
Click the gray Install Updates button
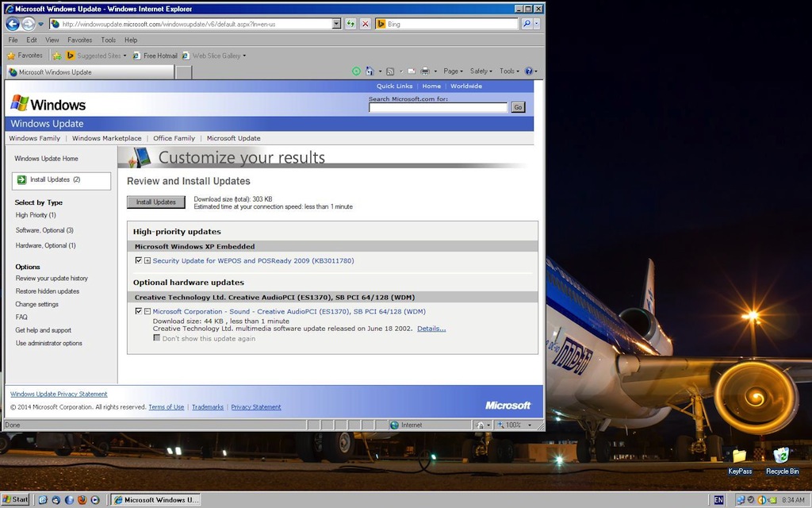point(156,202)
